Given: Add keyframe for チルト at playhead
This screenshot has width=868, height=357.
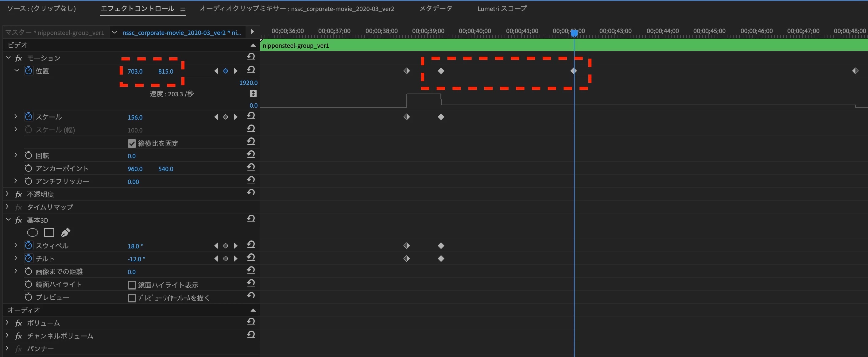Looking at the screenshot, I should [x=225, y=259].
